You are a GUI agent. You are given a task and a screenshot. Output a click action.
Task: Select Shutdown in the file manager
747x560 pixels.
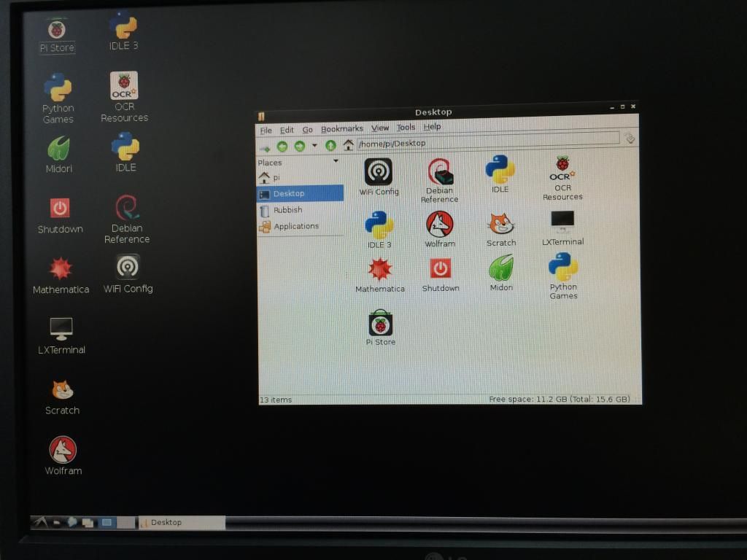pyautogui.click(x=440, y=275)
